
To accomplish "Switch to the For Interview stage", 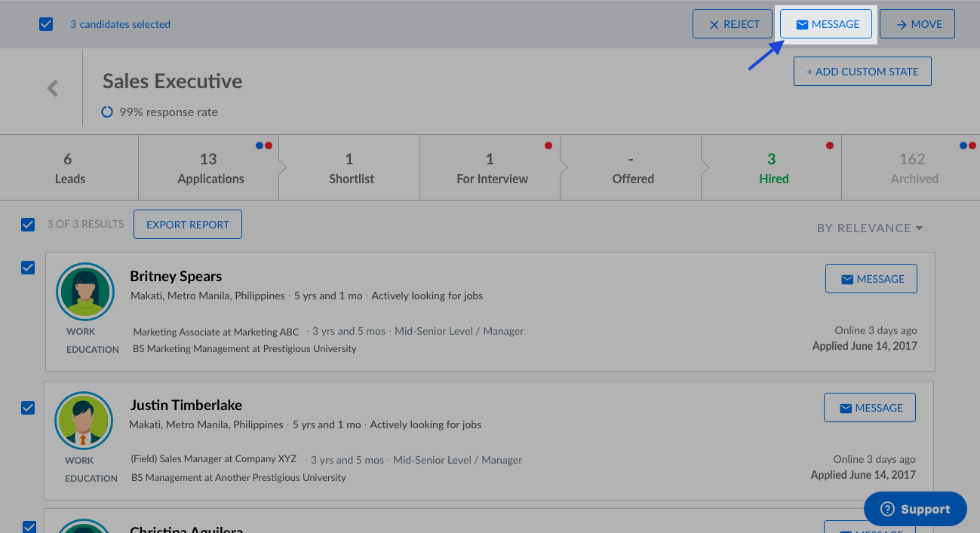I will click(491, 168).
